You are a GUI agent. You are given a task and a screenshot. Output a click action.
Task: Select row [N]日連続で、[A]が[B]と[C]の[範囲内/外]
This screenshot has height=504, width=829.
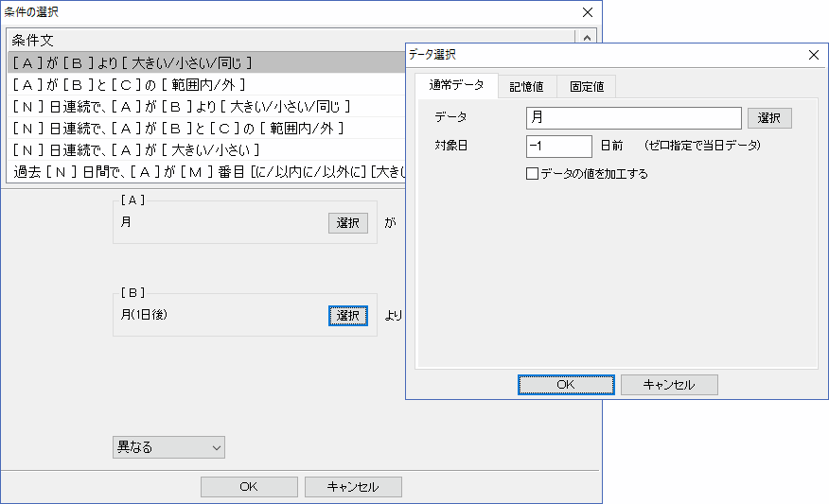206,128
